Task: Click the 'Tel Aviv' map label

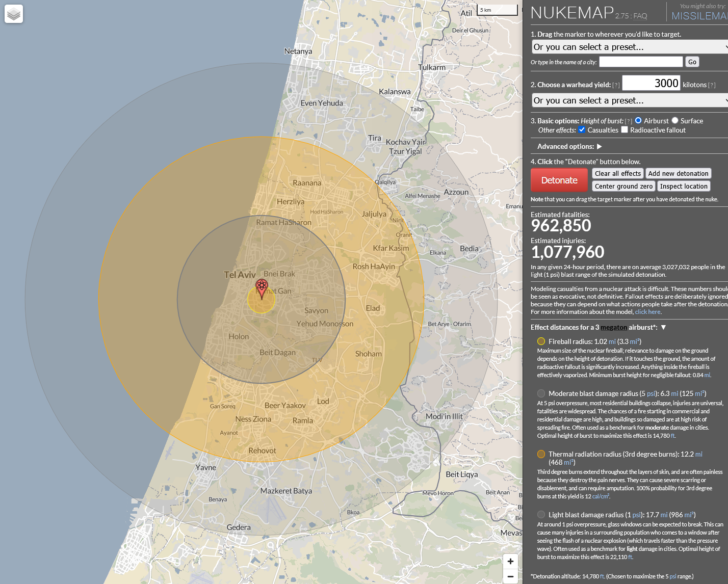Action: click(240, 275)
